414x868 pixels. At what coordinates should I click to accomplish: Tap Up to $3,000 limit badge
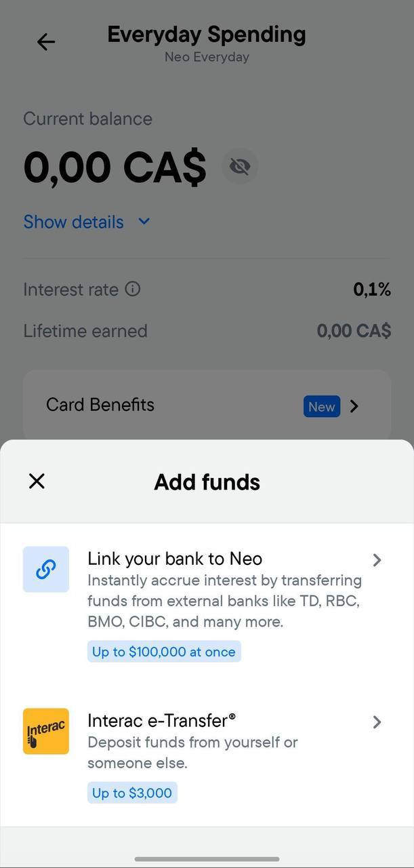pos(132,793)
